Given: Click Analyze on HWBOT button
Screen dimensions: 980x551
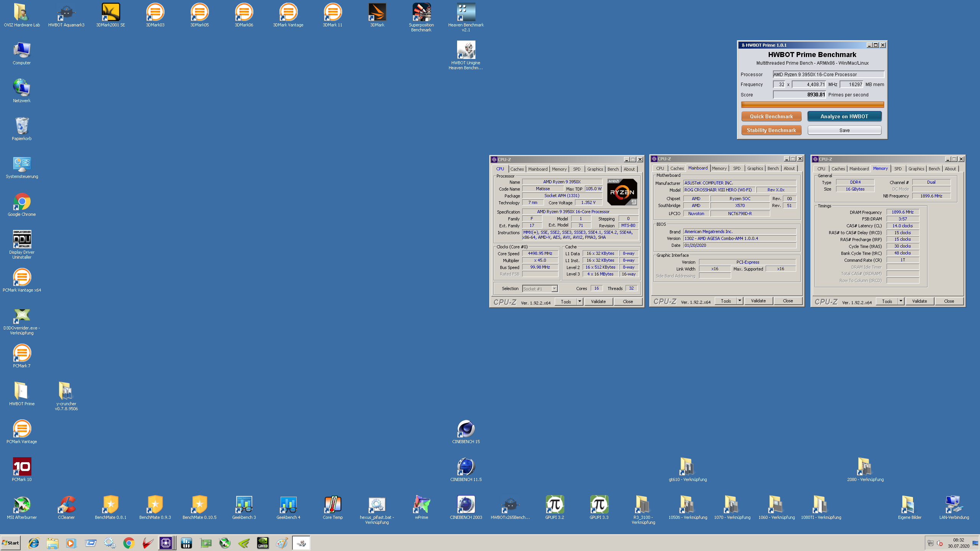Looking at the screenshot, I should coord(844,116).
